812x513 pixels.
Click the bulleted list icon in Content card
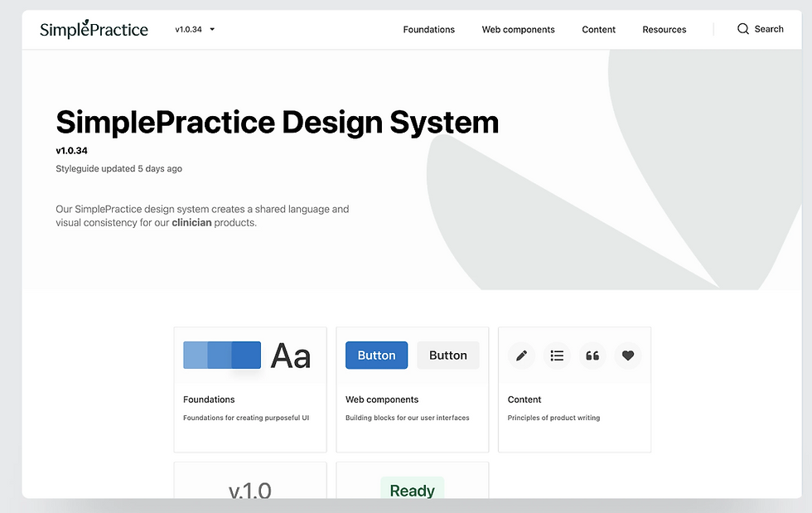tap(557, 356)
